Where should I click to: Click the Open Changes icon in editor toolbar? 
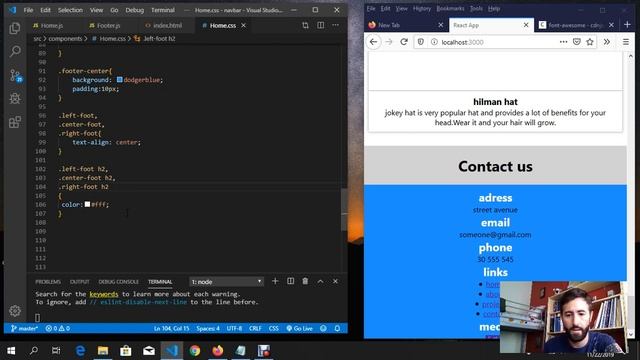coord(305,25)
